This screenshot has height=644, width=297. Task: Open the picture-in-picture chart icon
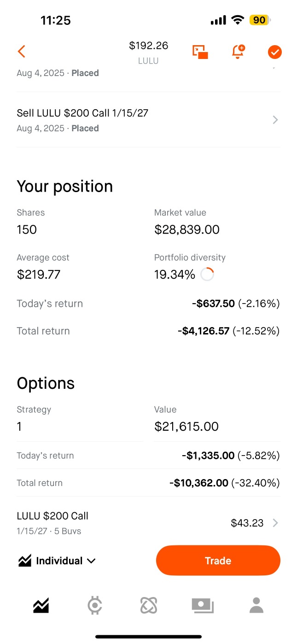[200, 52]
